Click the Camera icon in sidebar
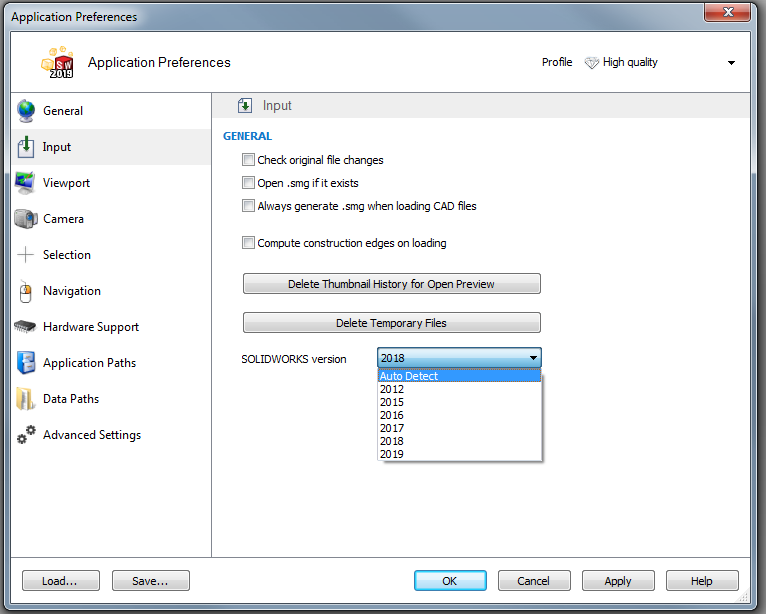This screenshot has width=766, height=614. (x=26, y=219)
